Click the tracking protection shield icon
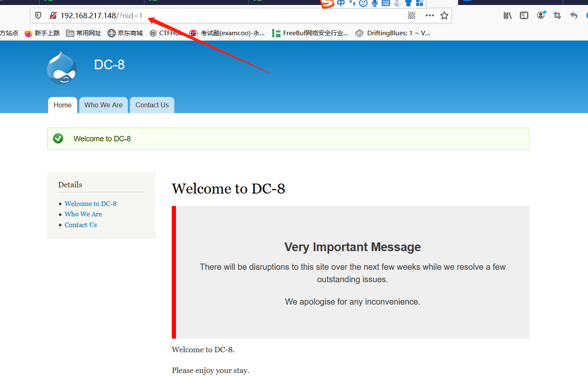 [x=38, y=15]
